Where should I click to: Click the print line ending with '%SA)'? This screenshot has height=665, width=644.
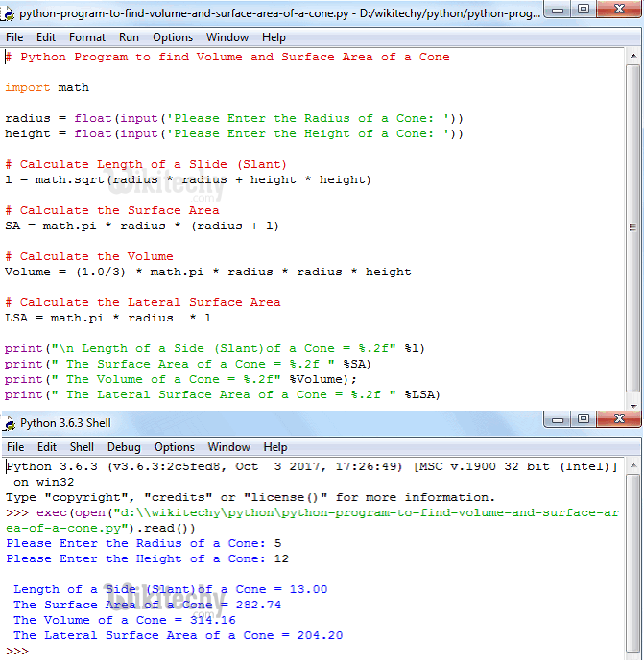click(x=188, y=364)
